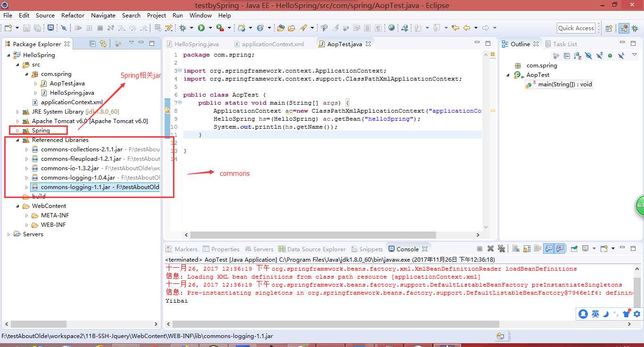Click the New file wizard toolbar icon
The height and width of the screenshot is (347, 644).
coord(8,28)
